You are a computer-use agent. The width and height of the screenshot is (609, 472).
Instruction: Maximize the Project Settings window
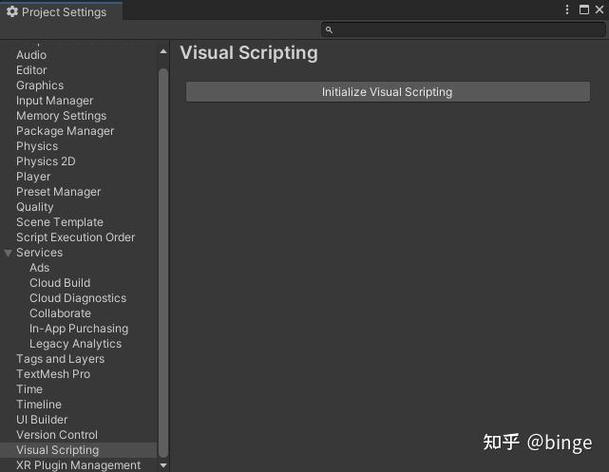tap(584, 10)
